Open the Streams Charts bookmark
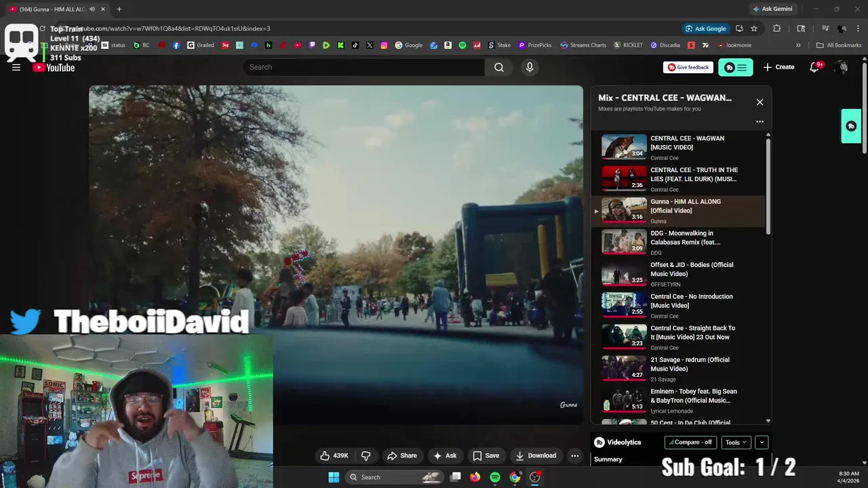This screenshot has width=868, height=488. click(583, 45)
